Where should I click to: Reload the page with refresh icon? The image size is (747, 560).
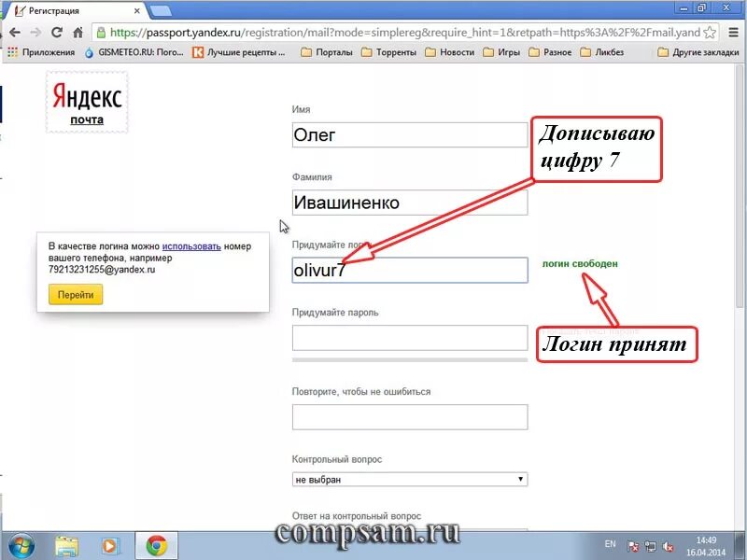click(x=57, y=33)
